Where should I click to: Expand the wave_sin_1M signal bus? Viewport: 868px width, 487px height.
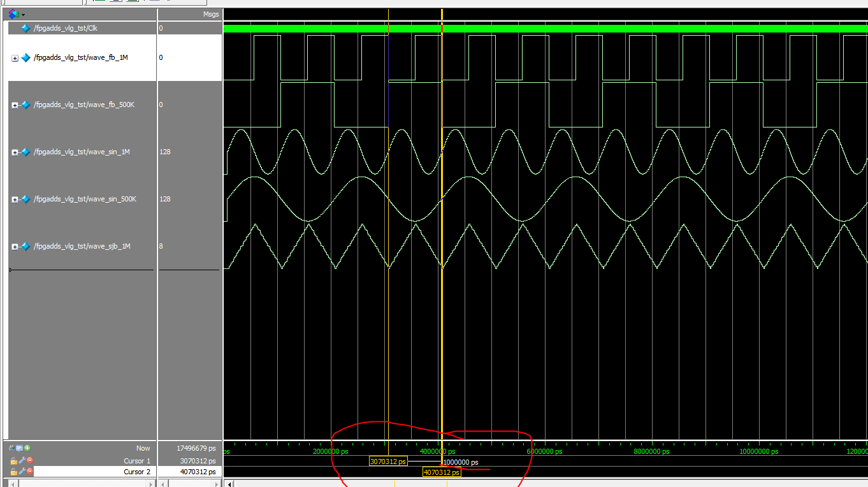[15, 152]
